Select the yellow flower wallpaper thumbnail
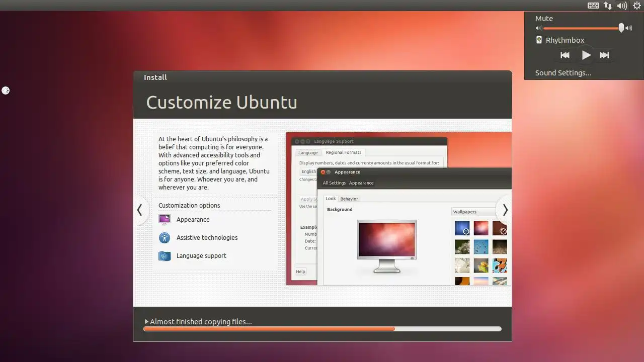 pos(481,265)
